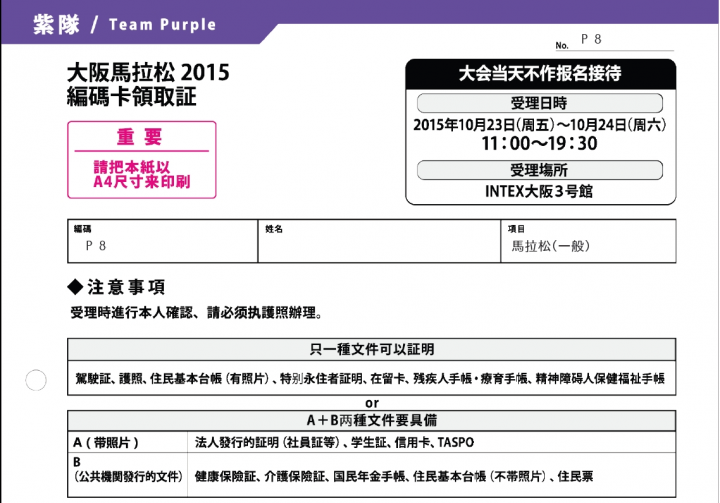The height and width of the screenshot is (503, 720).
Task: Click the punch-hole circle mark at left margin
Action: click(x=36, y=380)
